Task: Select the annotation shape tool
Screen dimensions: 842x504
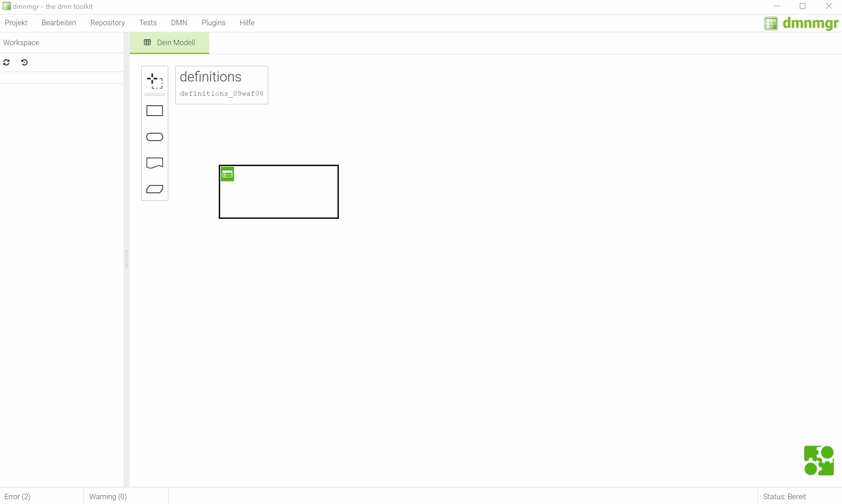Action: tap(155, 163)
